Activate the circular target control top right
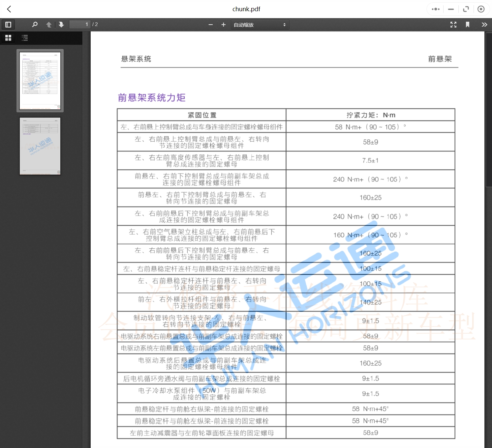 (481, 9)
